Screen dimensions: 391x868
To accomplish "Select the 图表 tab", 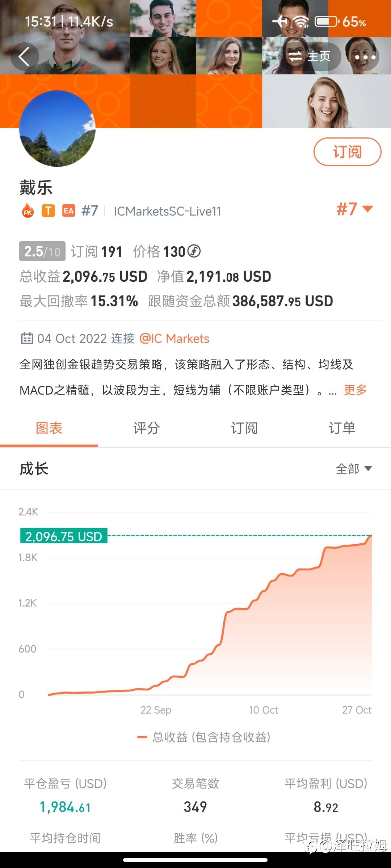I will tap(49, 428).
